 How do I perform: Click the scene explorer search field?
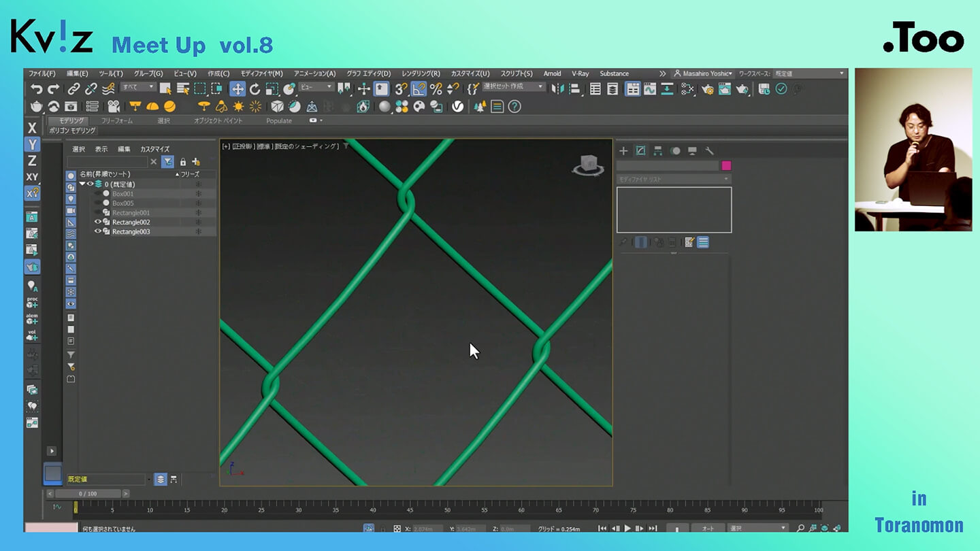107,162
